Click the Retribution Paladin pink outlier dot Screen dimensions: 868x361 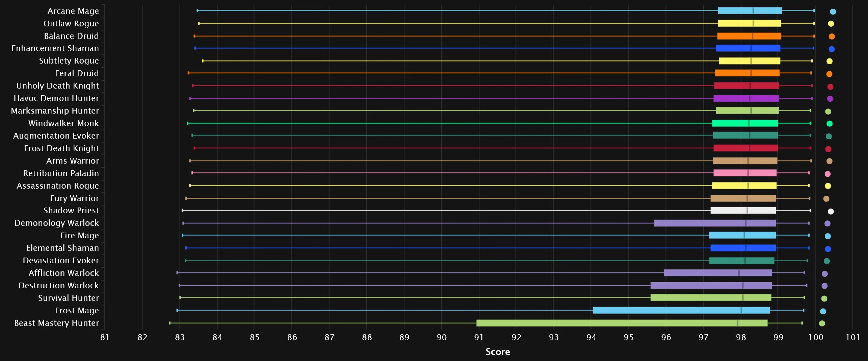(x=827, y=174)
